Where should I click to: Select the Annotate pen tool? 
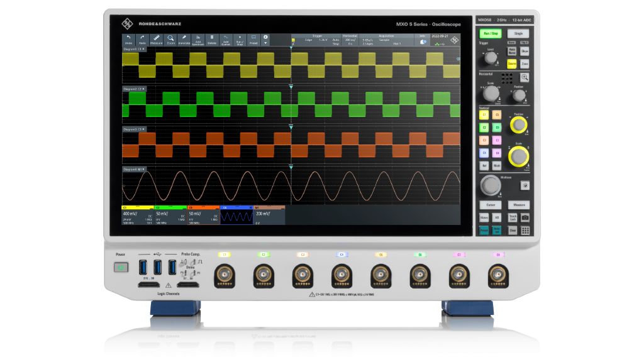coord(184,39)
